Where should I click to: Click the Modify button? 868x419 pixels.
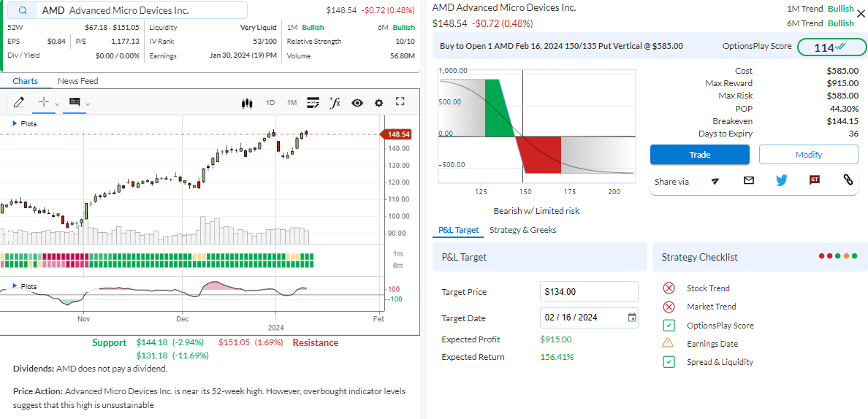(x=809, y=155)
